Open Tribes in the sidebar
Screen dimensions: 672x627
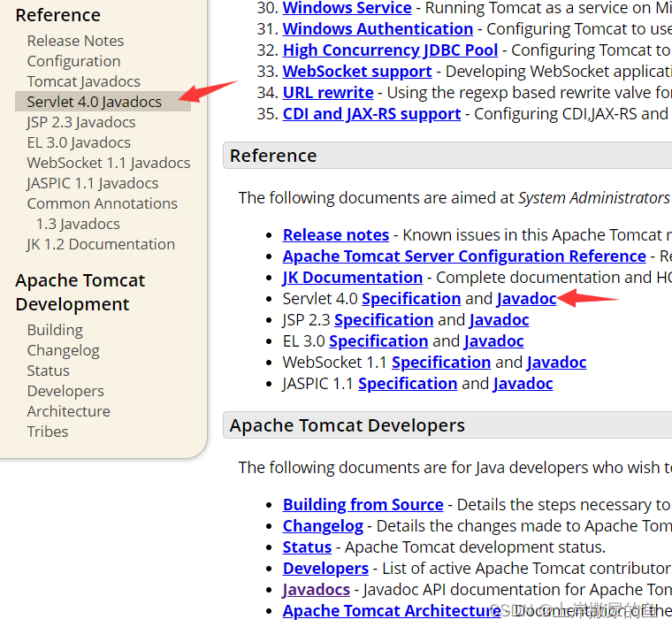click(x=48, y=432)
